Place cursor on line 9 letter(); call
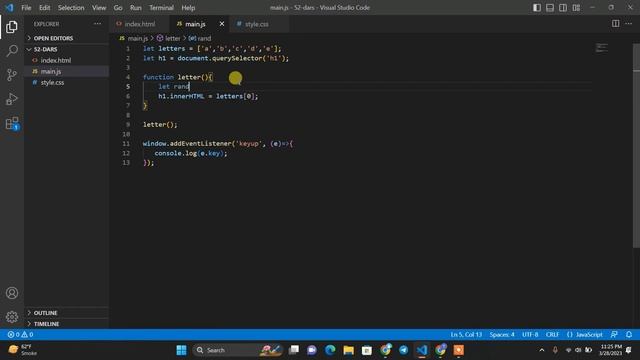This screenshot has width=640, height=360. tap(160, 124)
